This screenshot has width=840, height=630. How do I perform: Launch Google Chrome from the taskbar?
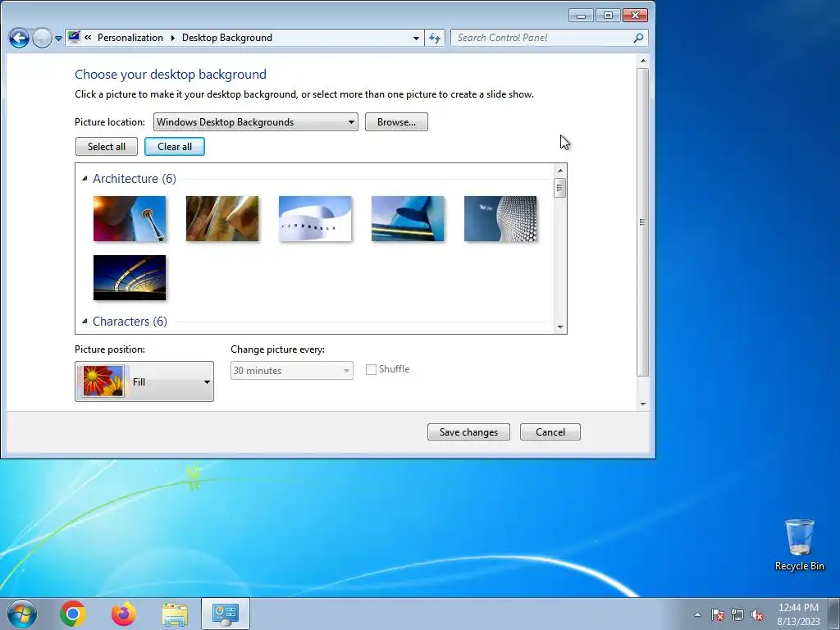tap(73, 614)
